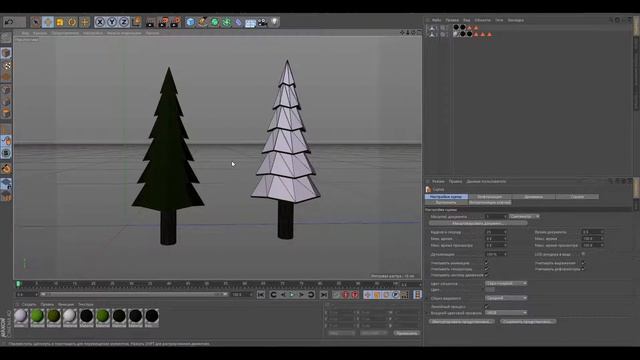Open Create menu in Material Manager
This screenshot has width=640, height=360.
(29, 304)
